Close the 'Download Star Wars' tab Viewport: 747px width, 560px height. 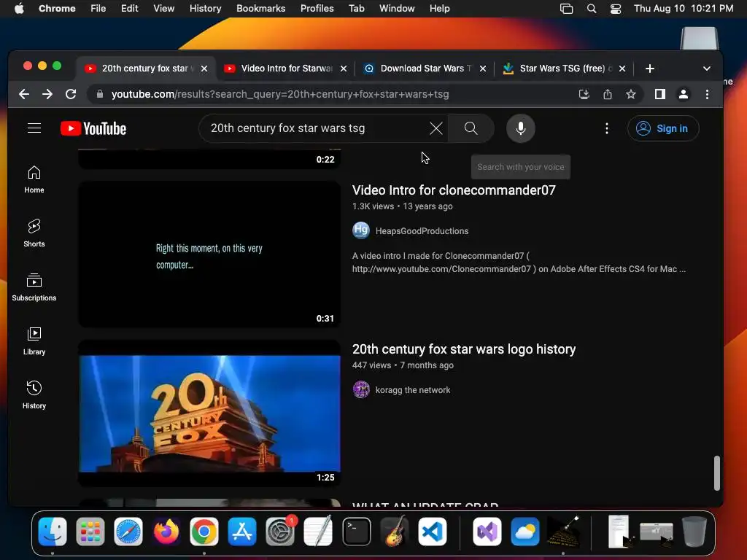click(x=483, y=69)
